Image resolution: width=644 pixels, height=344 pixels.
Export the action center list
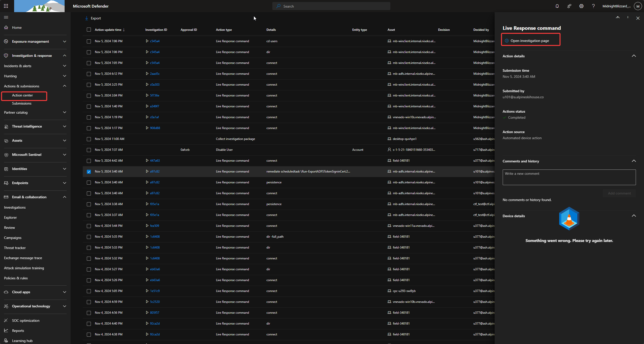(x=93, y=18)
